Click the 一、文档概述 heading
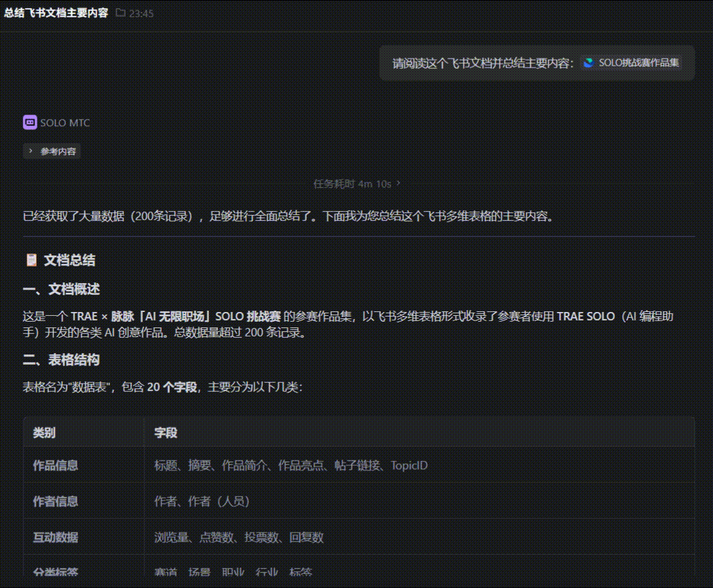713x588 pixels. click(x=61, y=289)
